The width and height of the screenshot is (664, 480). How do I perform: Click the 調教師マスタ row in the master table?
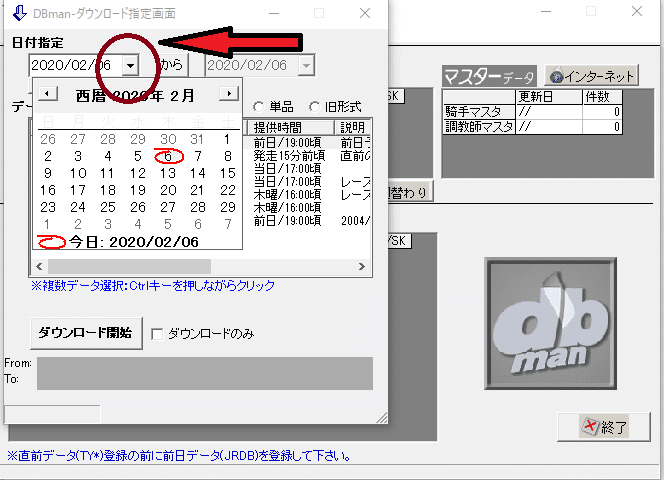pyautogui.click(x=532, y=127)
